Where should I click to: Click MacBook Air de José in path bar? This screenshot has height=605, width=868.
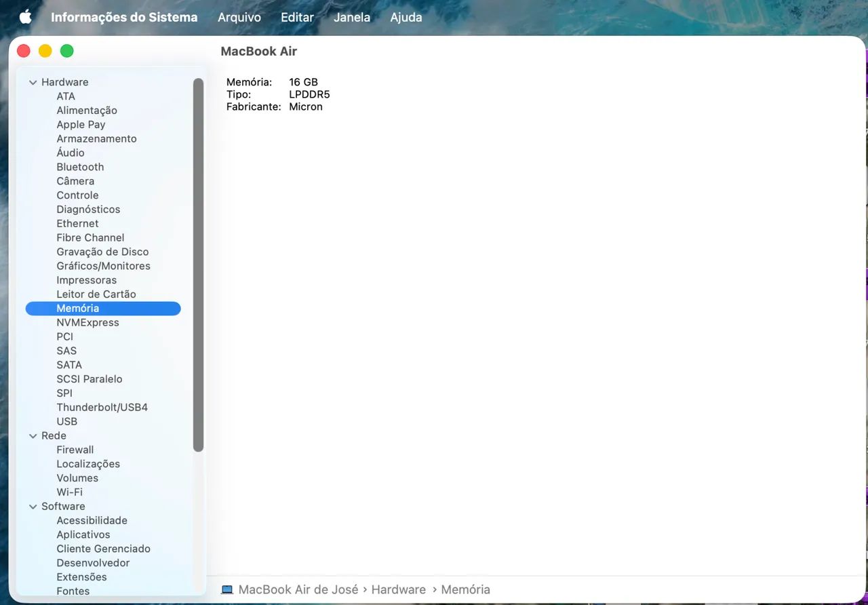298,590
